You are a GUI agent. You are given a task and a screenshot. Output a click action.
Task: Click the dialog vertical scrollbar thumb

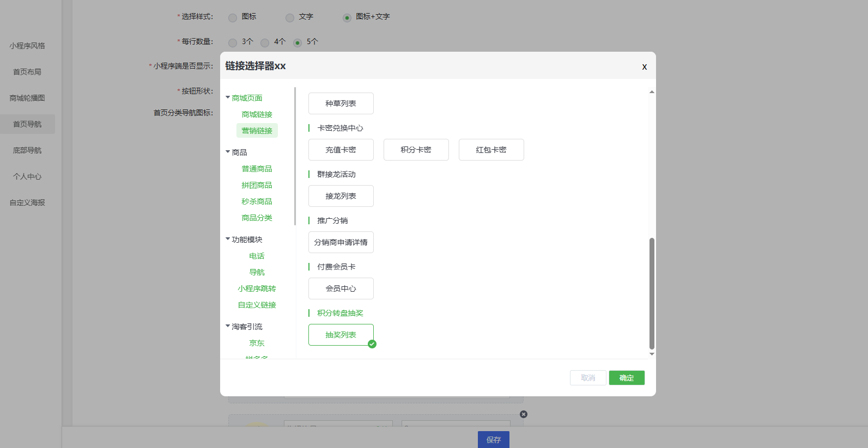point(652,293)
